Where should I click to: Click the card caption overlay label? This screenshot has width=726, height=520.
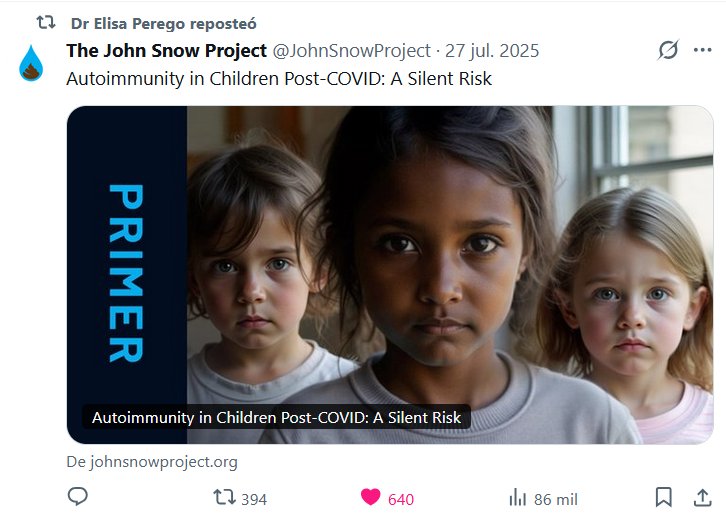276,417
